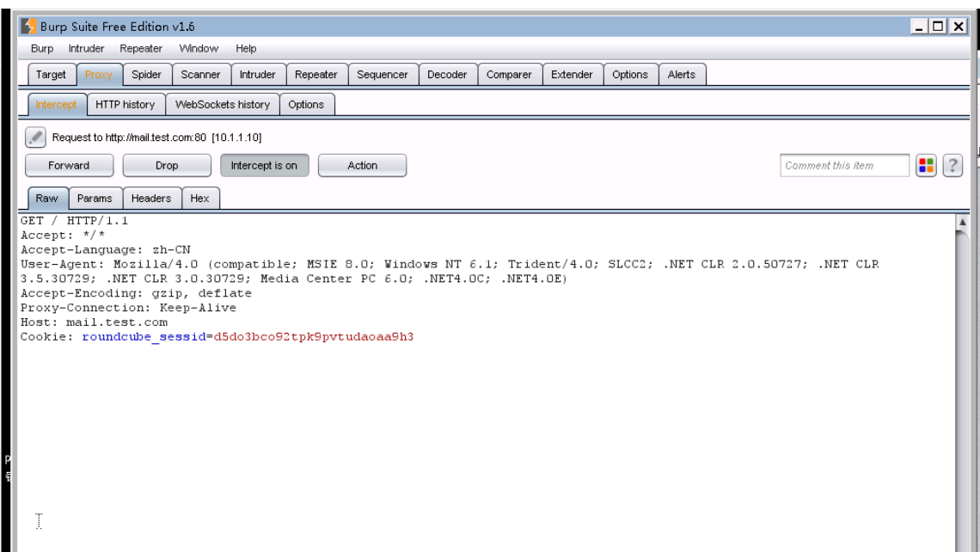Click the Host: mail.test.com line
Image resolution: width=980 pixels, height=552 pixels.
(x=94, y=322)
